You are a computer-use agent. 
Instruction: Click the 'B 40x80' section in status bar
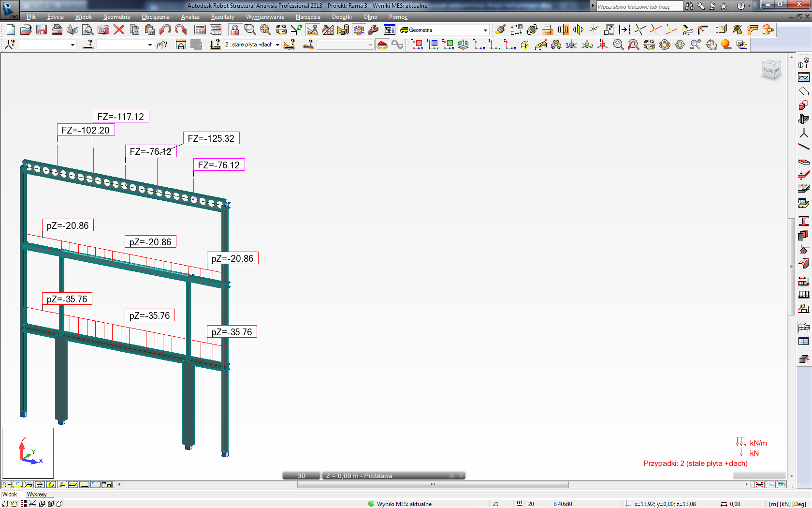tap(563, 504)
